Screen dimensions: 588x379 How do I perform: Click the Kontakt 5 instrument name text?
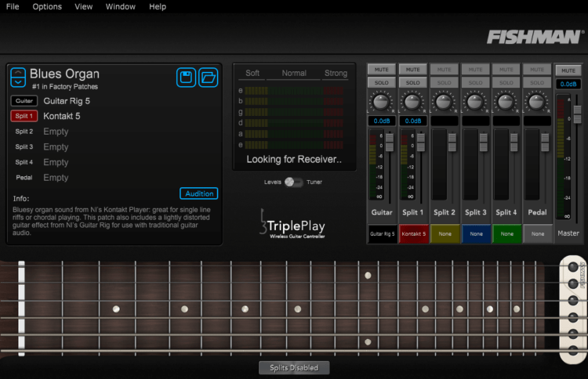[62, 116]
